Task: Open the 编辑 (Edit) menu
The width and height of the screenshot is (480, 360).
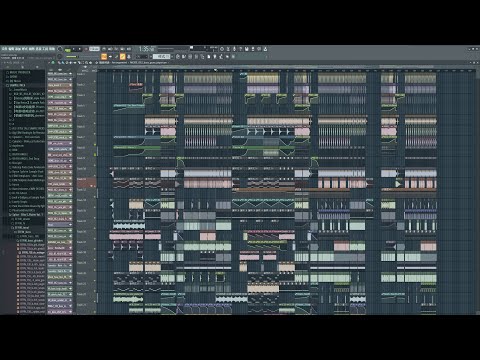Action: coord(11,49)
